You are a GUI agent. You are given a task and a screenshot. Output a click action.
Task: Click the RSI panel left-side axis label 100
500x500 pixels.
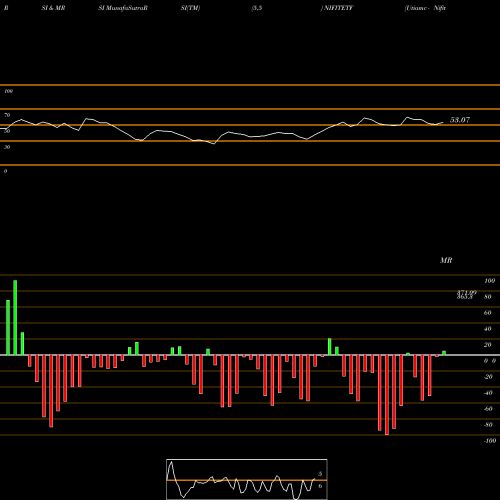(x=8, y=91)
